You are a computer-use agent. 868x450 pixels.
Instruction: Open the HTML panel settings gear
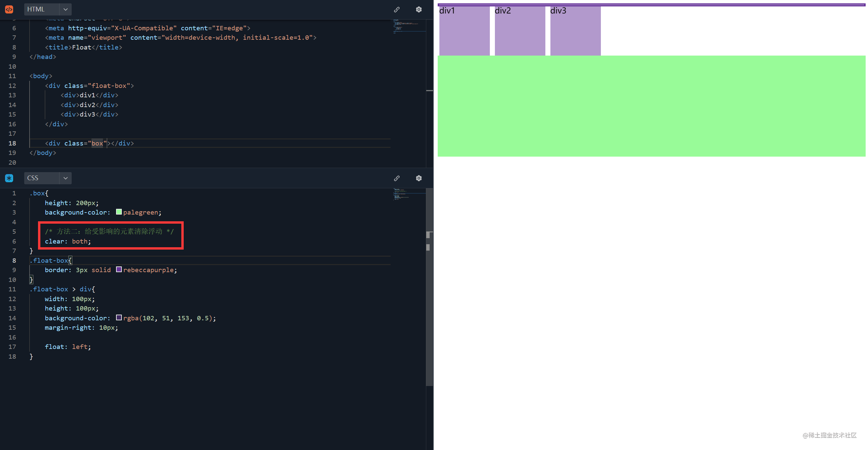(x=419, y=9)
